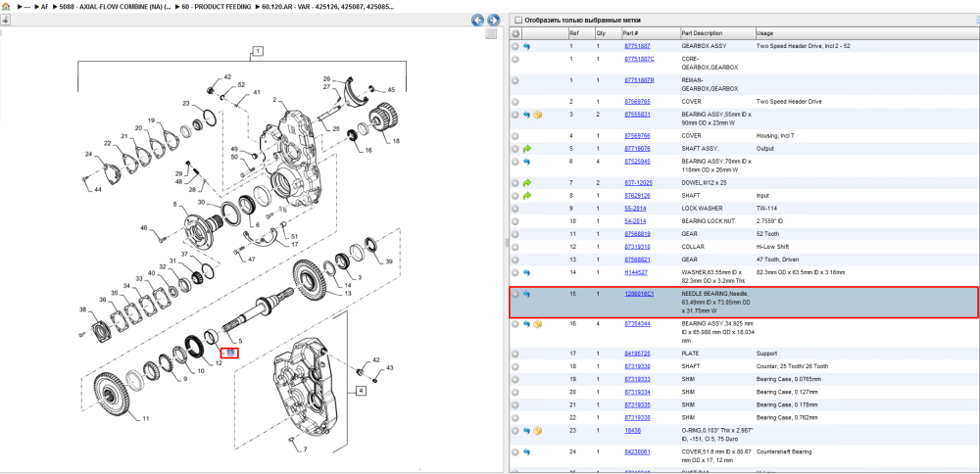
Task: Toggle 'Отобразить только выбранные метки' checkbox
Action: coord(517,20)
